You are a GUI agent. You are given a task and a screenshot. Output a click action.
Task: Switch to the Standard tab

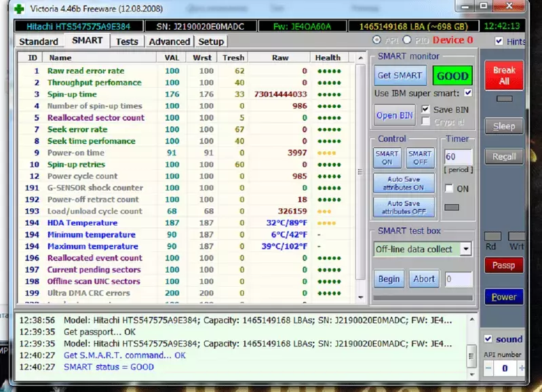tap(39, 41)
